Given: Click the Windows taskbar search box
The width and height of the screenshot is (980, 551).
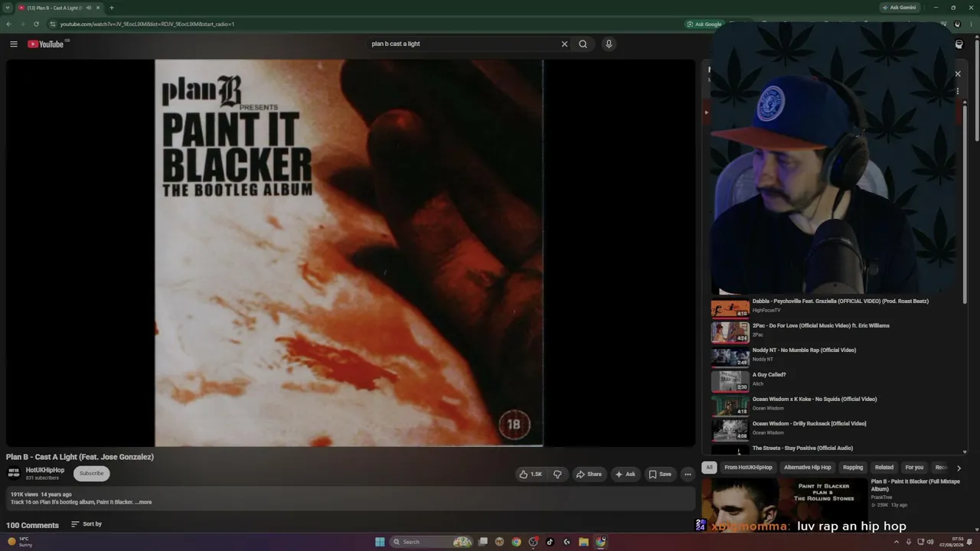Looking at the screenshot, I should point(431,542).
